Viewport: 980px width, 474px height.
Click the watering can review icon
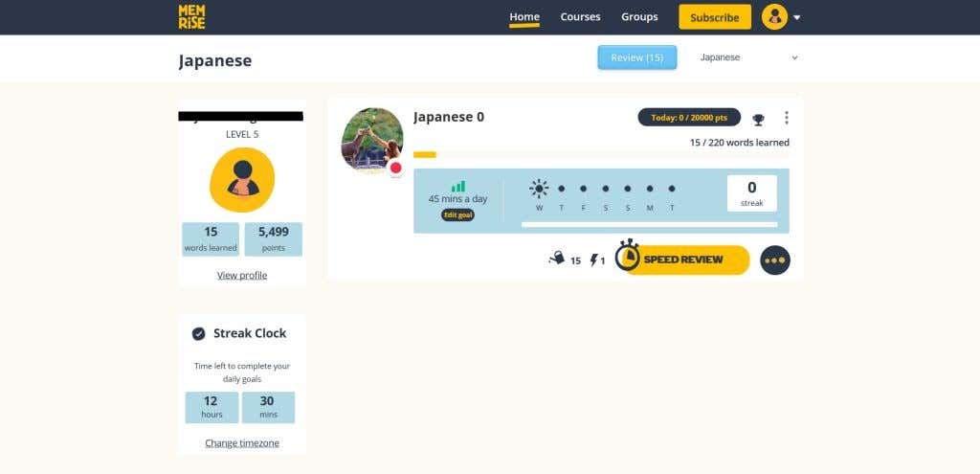[556, 259]
